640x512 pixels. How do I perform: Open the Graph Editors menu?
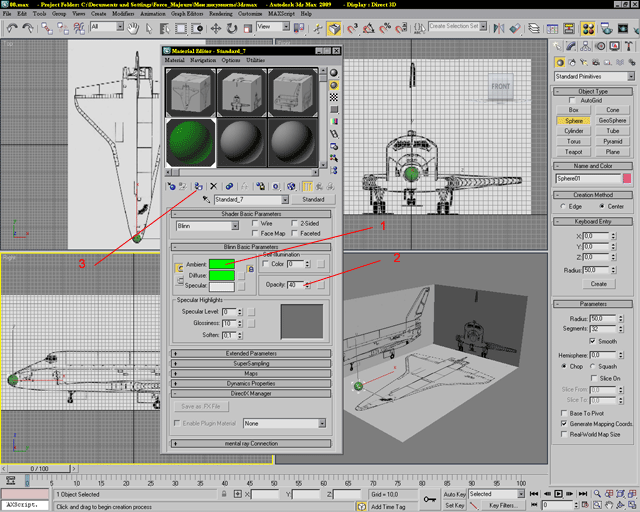click(187, 13)
